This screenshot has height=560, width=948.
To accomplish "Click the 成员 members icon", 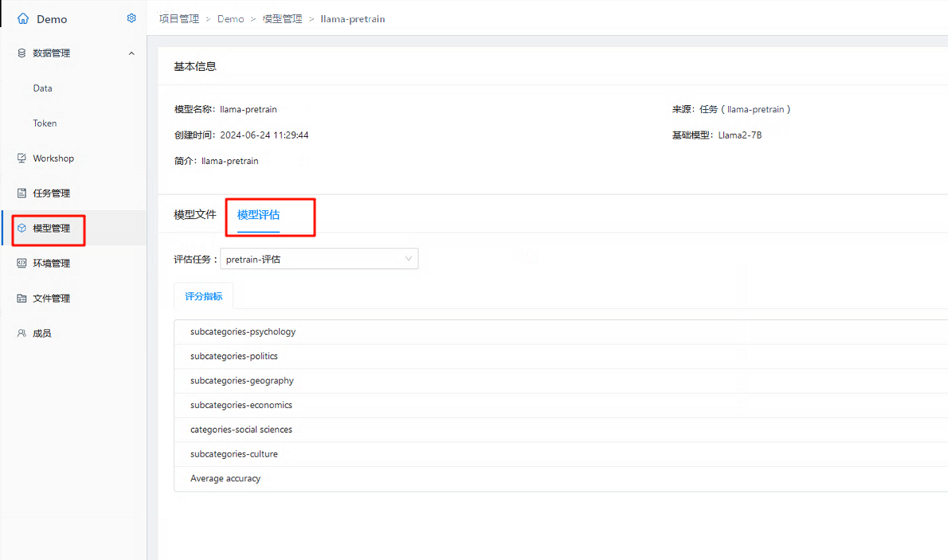I will (22, 334).
